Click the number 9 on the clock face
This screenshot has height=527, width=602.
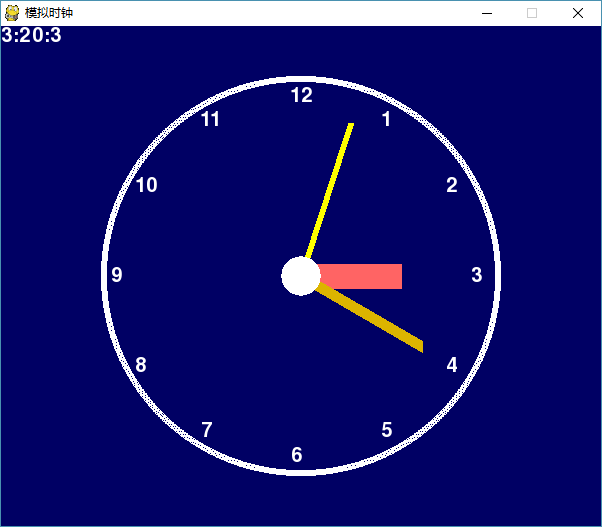coord(117,275)
